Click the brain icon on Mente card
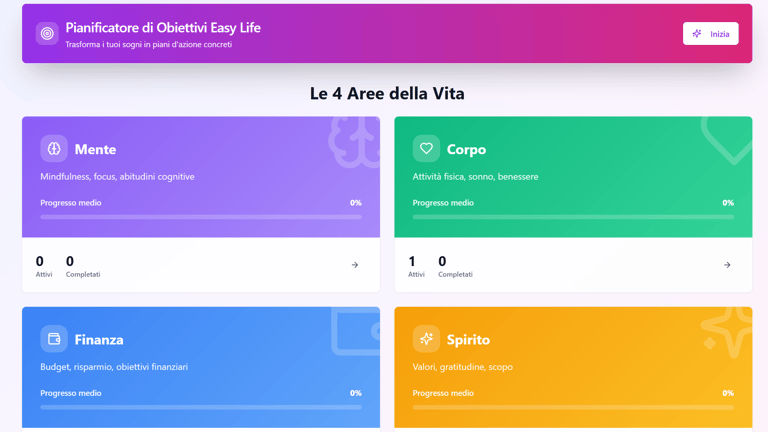768x432 pixels. pos(54,149)
